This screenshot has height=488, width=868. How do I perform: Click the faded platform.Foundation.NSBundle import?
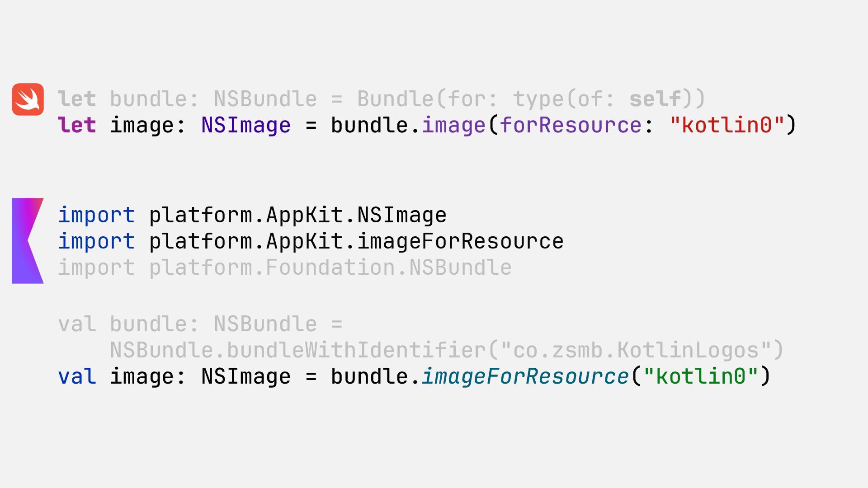[330, 267]
